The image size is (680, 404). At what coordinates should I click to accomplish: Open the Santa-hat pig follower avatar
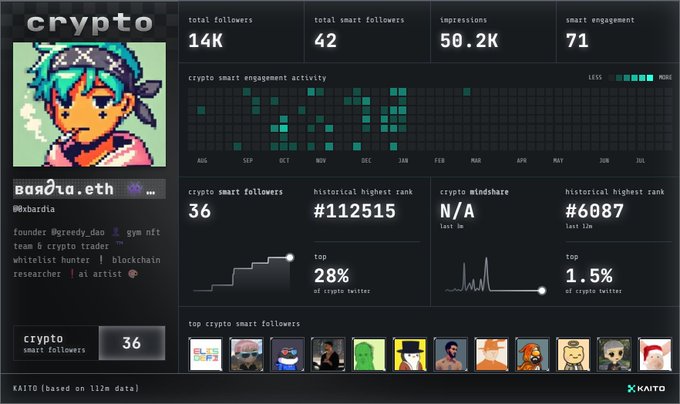click(655, 354)
